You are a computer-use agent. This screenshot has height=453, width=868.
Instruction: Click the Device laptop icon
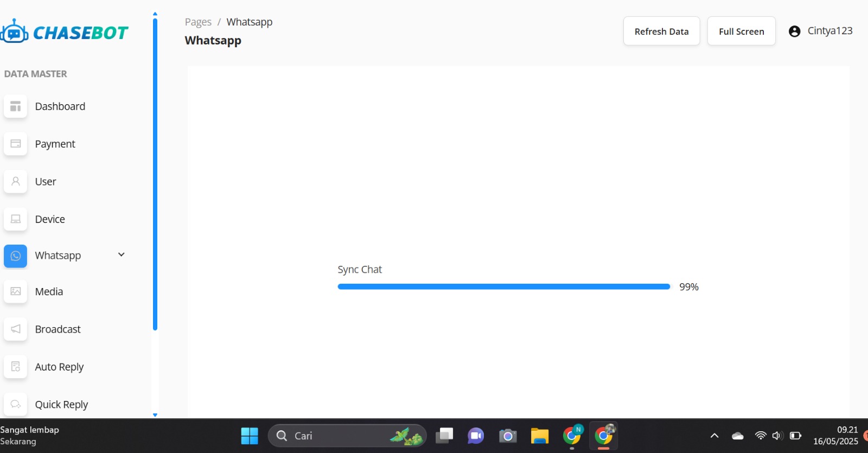(x=15, y=219)
